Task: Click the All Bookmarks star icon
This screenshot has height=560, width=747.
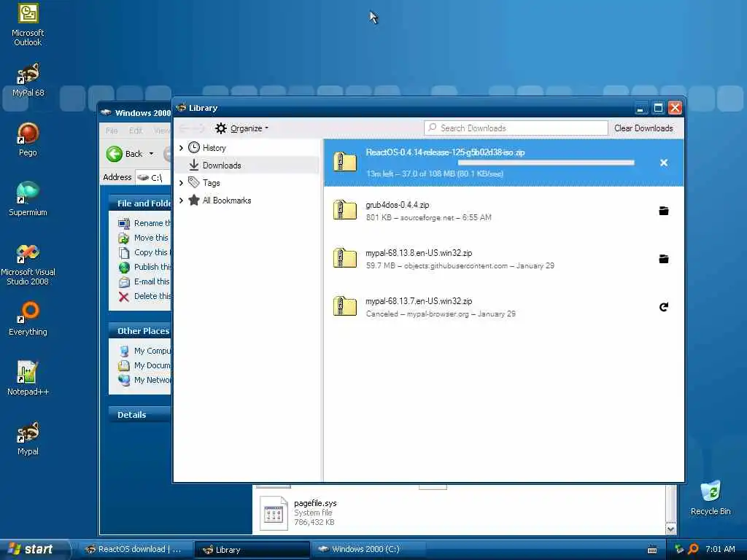Action: 193,200
